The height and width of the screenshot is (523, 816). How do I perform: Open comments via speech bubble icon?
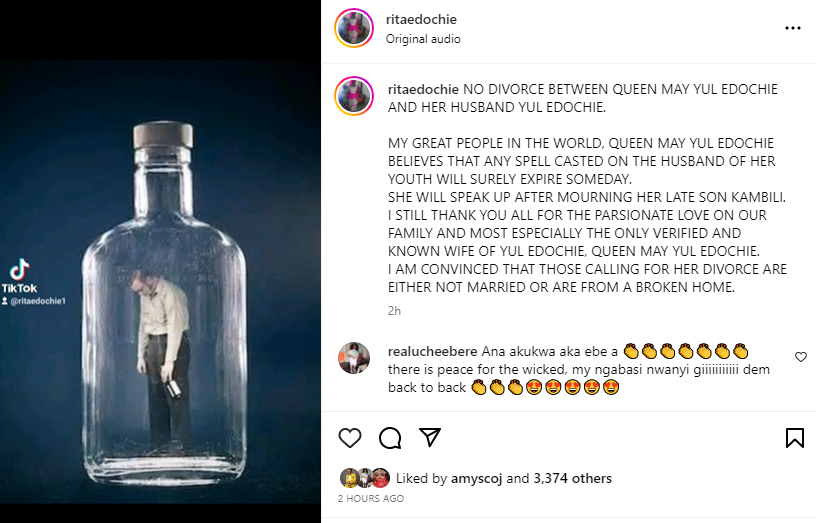(390, 438)
